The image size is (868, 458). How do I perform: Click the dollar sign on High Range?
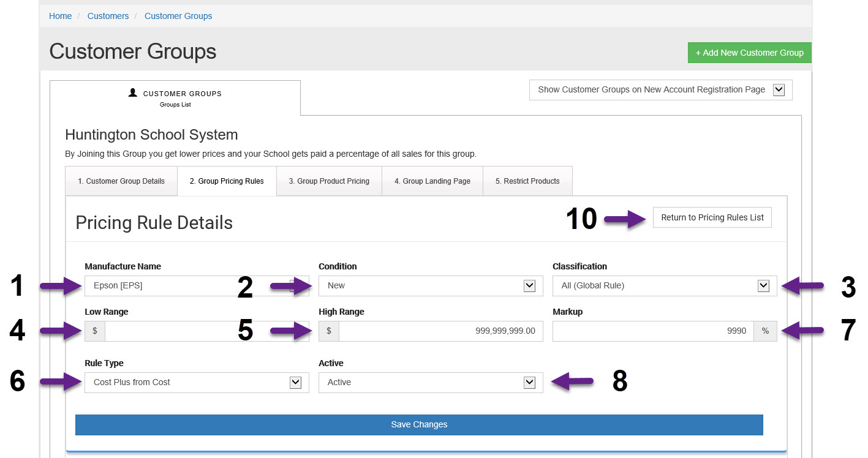[x=329, y=331]
